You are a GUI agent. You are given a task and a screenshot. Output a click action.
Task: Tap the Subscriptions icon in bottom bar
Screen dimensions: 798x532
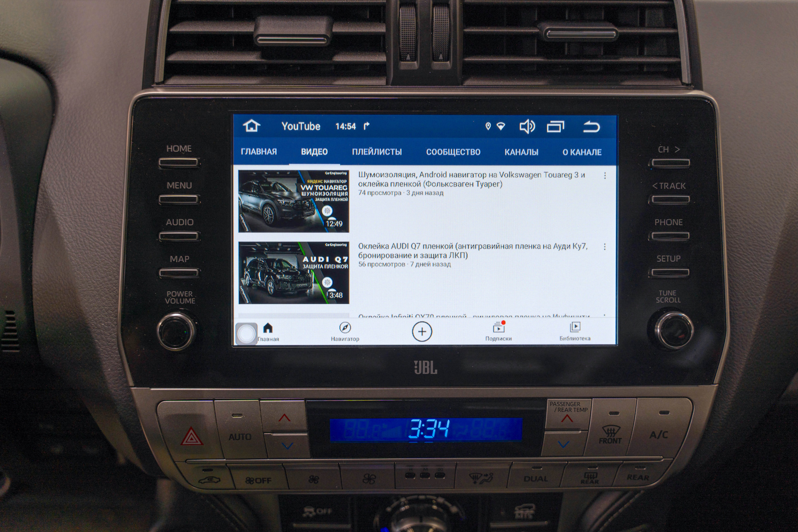[x=497, y=332]
